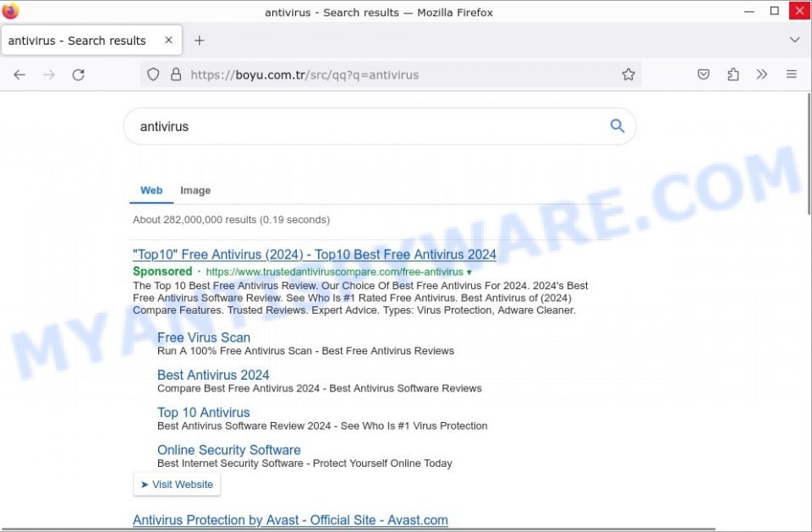Open the Firefox hamburger menu
The height and width of the screenshot is (532, 812).
(x=792, y=74)
